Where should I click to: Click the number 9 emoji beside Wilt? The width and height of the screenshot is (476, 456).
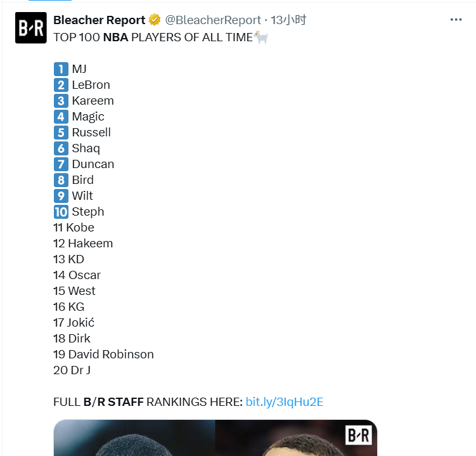pyautogui.click(x=61, y=196)
